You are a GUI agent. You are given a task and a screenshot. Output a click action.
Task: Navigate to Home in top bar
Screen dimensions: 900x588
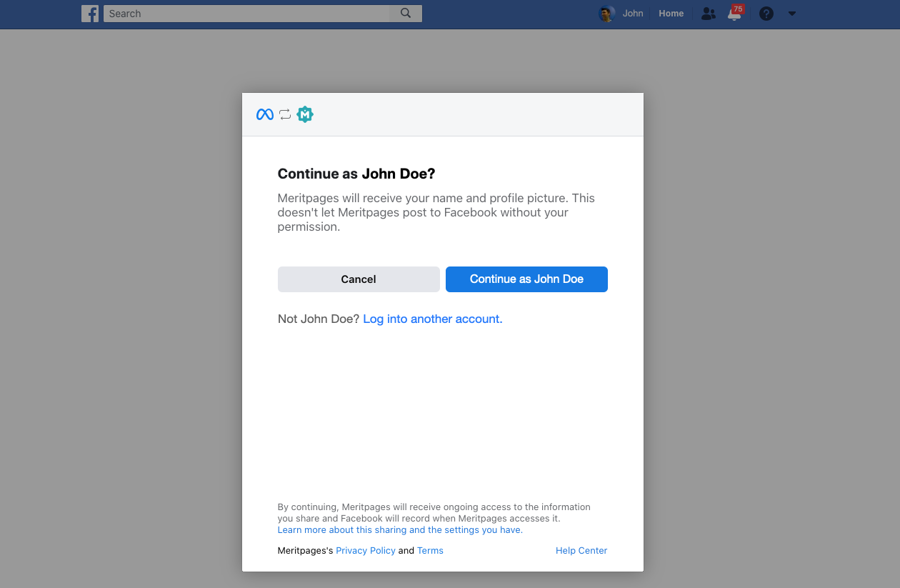click(671, 14)
